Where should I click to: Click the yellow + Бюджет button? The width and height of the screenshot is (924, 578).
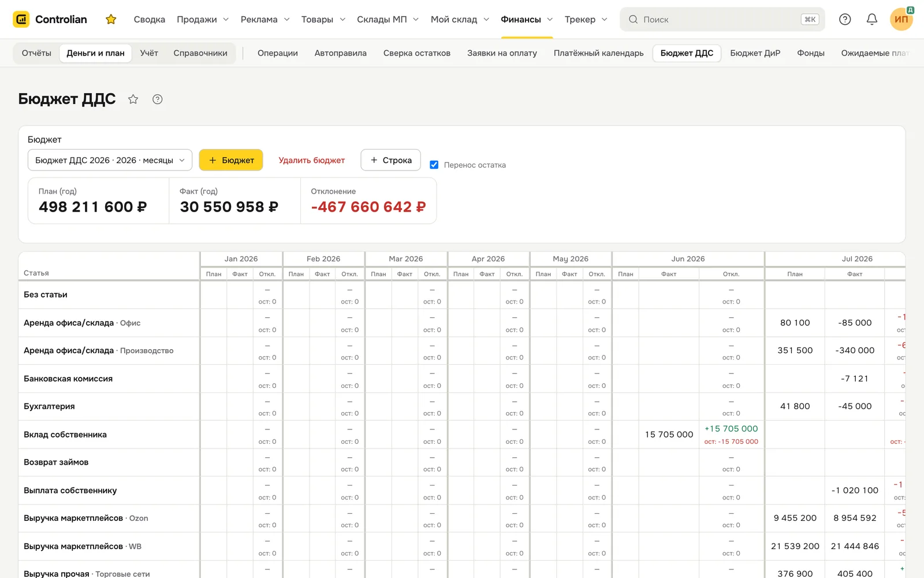[231, 160]
